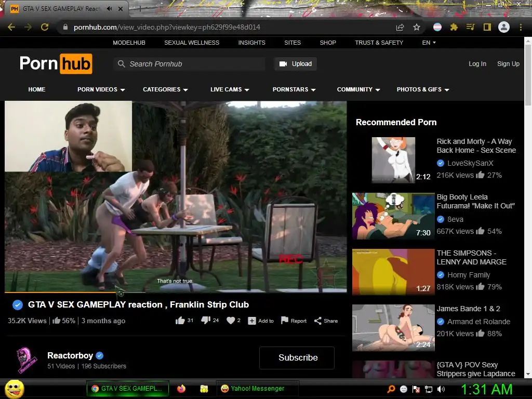This screenshot has width=532, height=399.
Task: Open the browser side panel icon
Action: 487,27
